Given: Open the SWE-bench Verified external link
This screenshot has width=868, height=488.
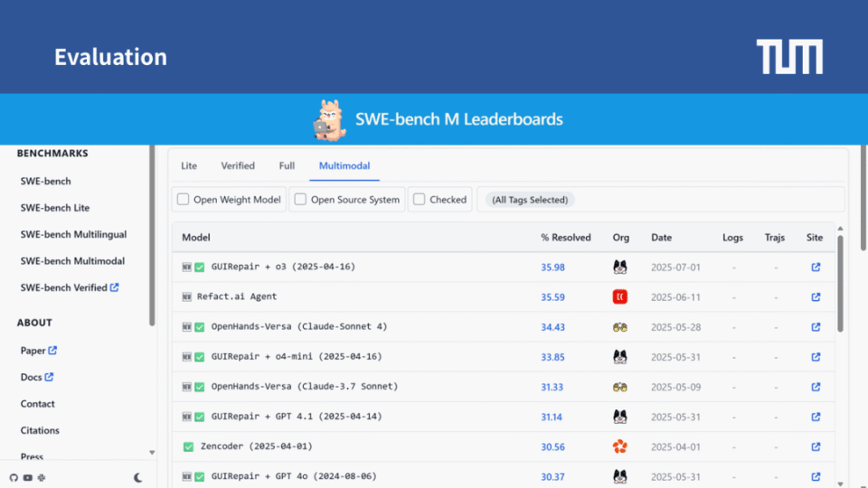Looking at the screenshot, I should (x=70, y=287).
